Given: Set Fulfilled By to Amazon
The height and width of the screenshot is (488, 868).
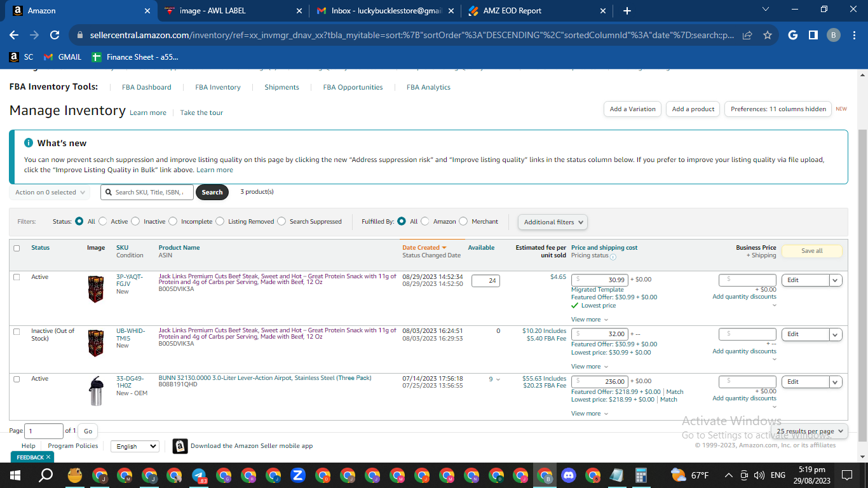Looking at the screenshot, I should click(425, 222).
